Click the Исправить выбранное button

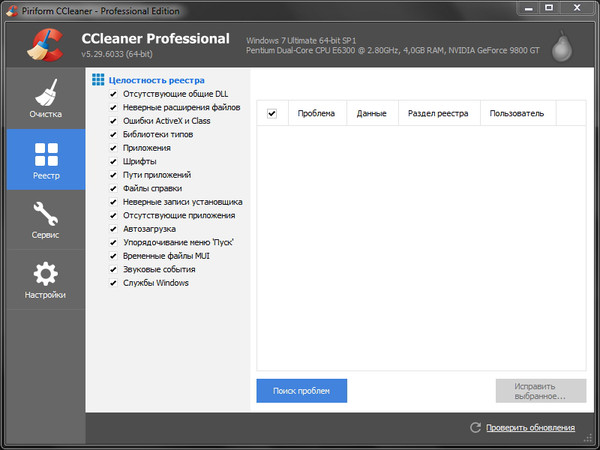pos(541,391)
